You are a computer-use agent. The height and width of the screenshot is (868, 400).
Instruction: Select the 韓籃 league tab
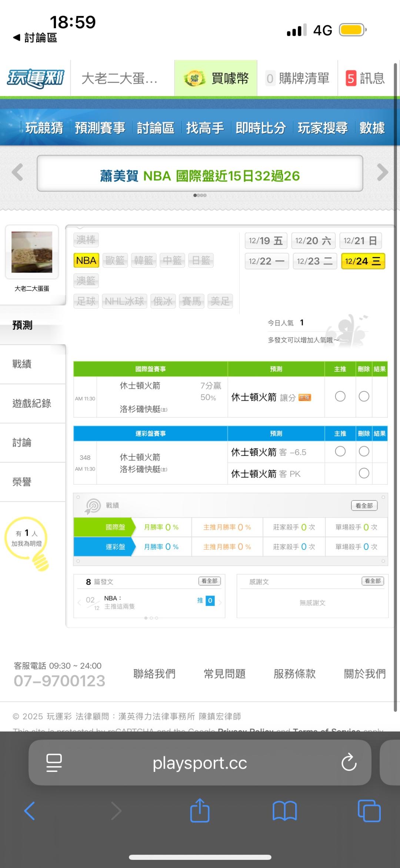(x=144, y=260)
